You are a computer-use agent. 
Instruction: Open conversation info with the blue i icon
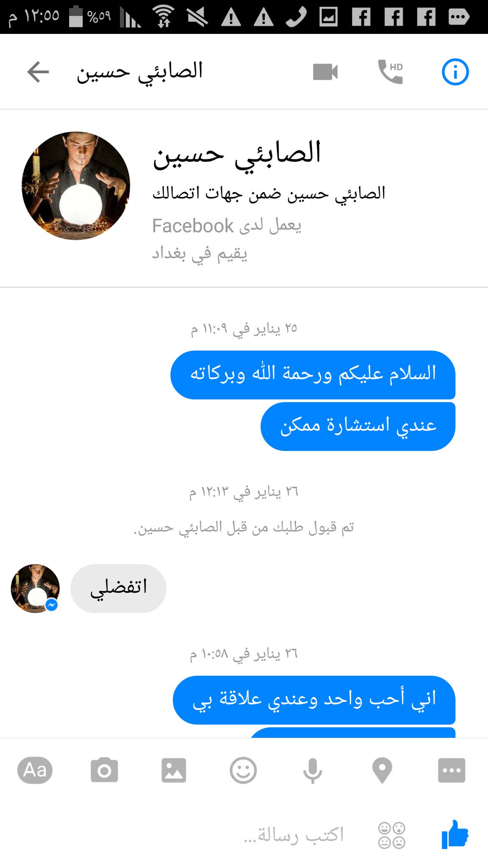[455, 72]
